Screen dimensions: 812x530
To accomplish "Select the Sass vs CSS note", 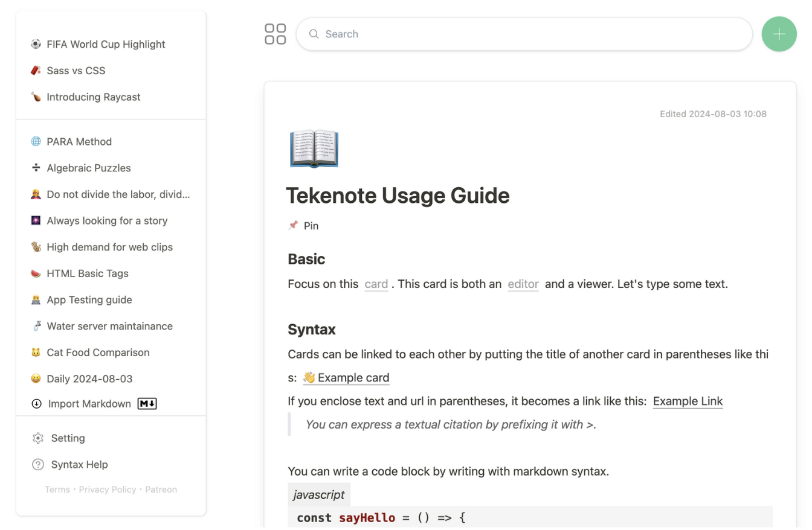I will (x=76, y=70).
